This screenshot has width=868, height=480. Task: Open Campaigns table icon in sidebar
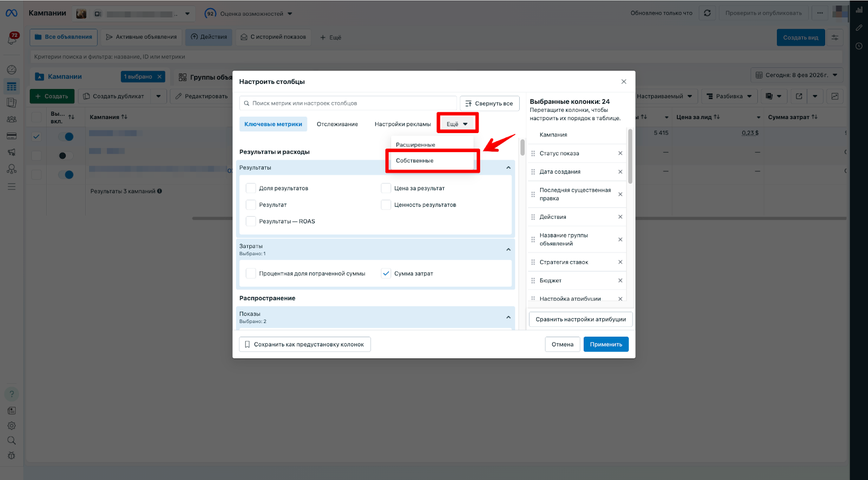[11, 86]
